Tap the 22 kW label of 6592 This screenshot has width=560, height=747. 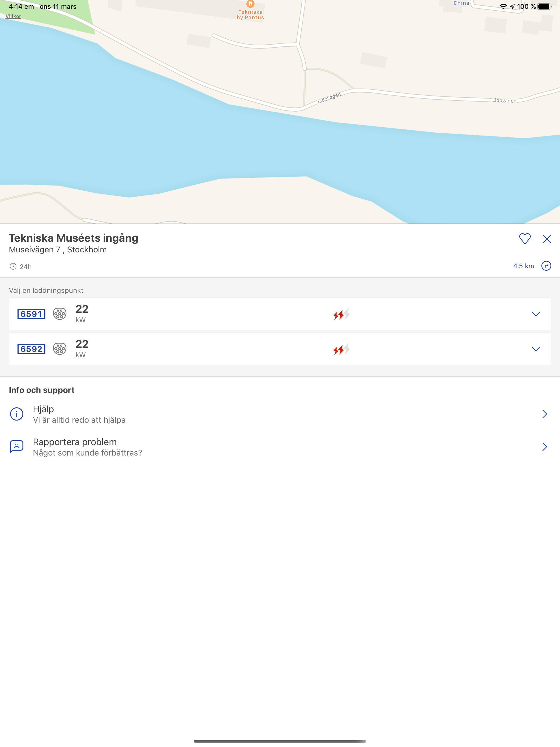pos(82,349)
